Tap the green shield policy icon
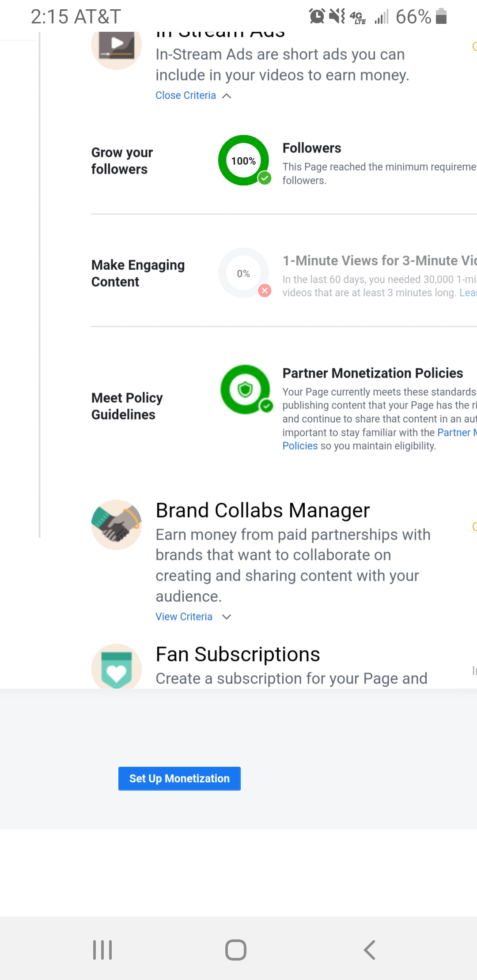The image size is (477, 980). [x=245, y=389]
